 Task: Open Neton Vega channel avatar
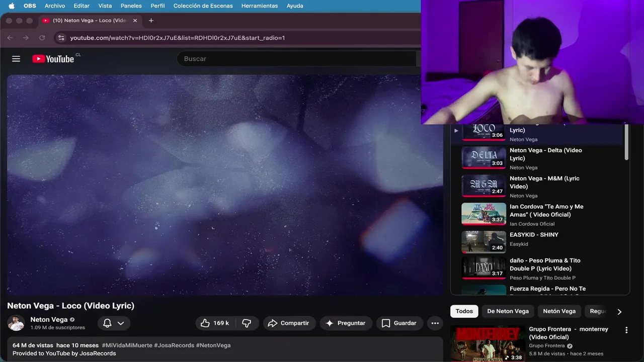(x=16, y=323)
